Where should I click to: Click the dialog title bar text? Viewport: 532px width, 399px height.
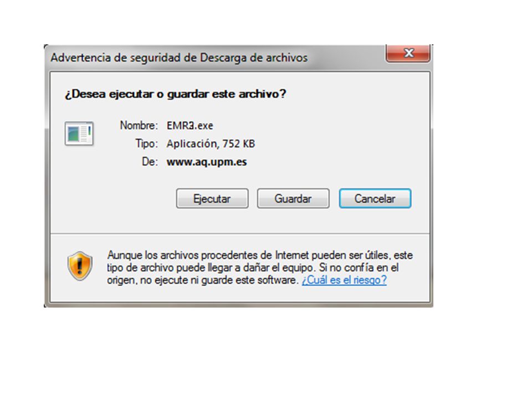pyautogui.click(x=179, y=58)
